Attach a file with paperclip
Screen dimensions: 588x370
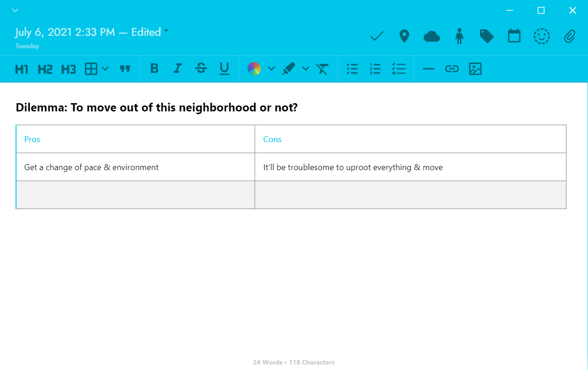[569, 36]
